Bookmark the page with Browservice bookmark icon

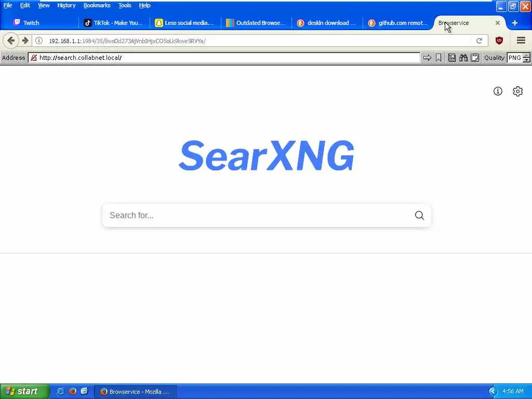click(438, 58)
